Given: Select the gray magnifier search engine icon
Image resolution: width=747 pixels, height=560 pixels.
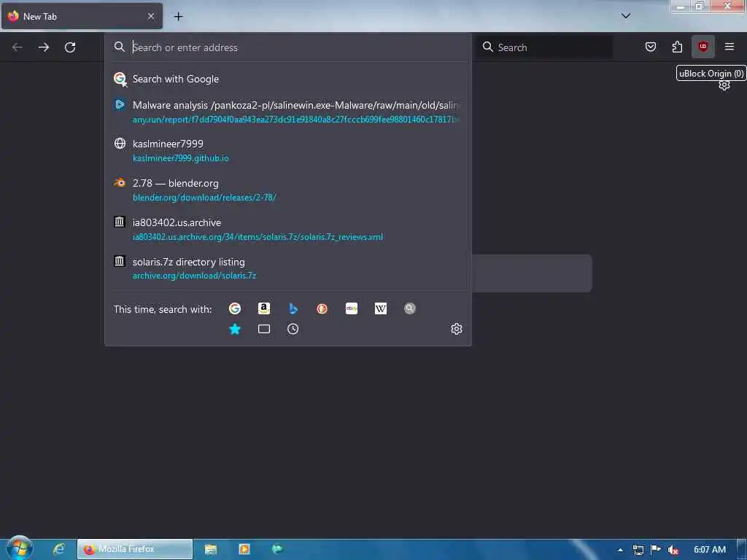Looking at the screenshot, I should [410, 308].
